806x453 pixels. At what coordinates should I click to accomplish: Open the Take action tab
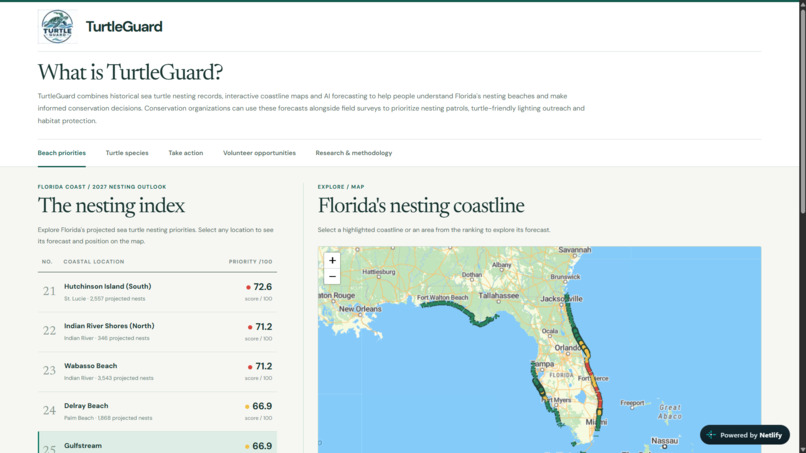[x=186, y=153]
